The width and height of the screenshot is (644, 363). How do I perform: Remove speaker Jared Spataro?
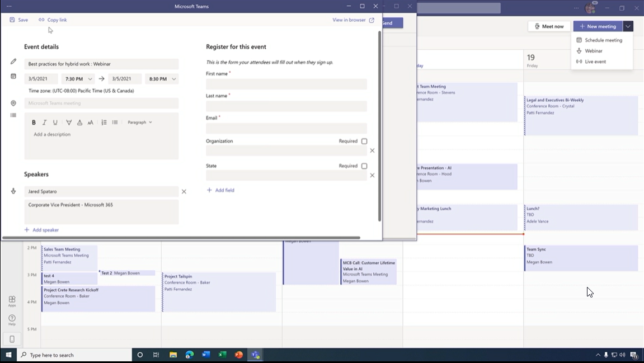pyautogui.click(x=184, y=192)
